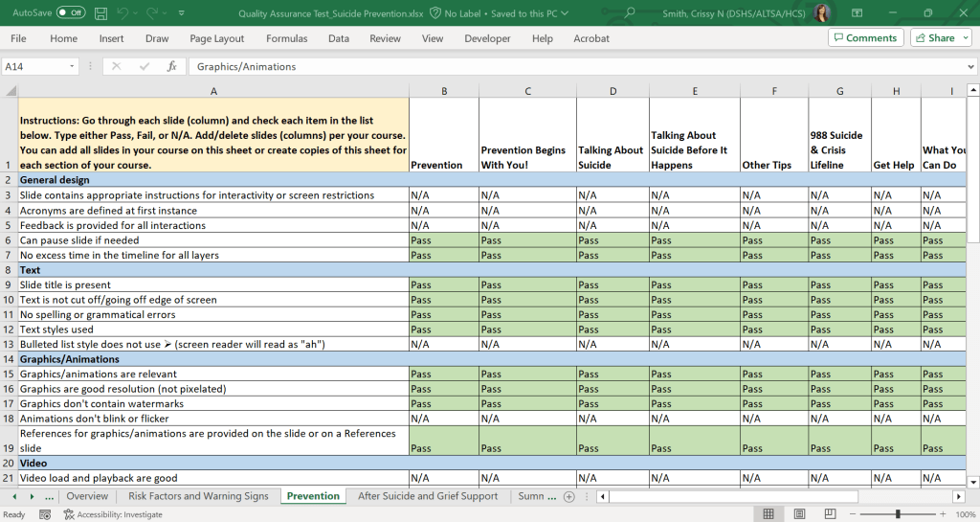This screenshot has width=980, height=522.
Task: Toggle the AutoSave switch
Action: click(70, 12)
